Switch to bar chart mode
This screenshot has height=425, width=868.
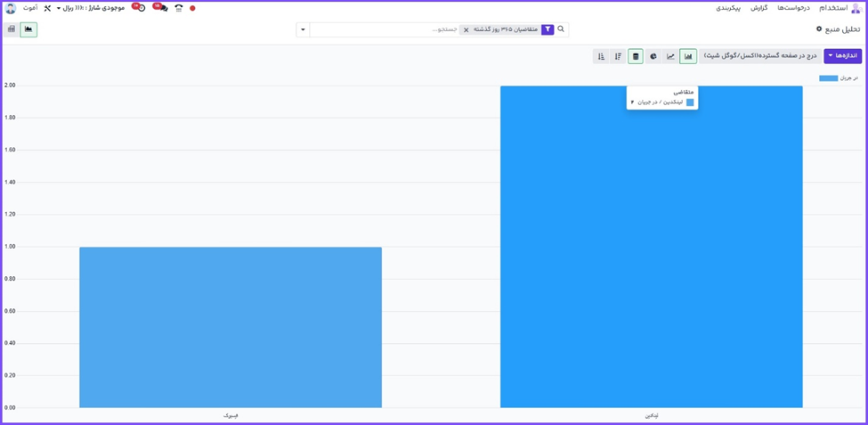point(688,56)
